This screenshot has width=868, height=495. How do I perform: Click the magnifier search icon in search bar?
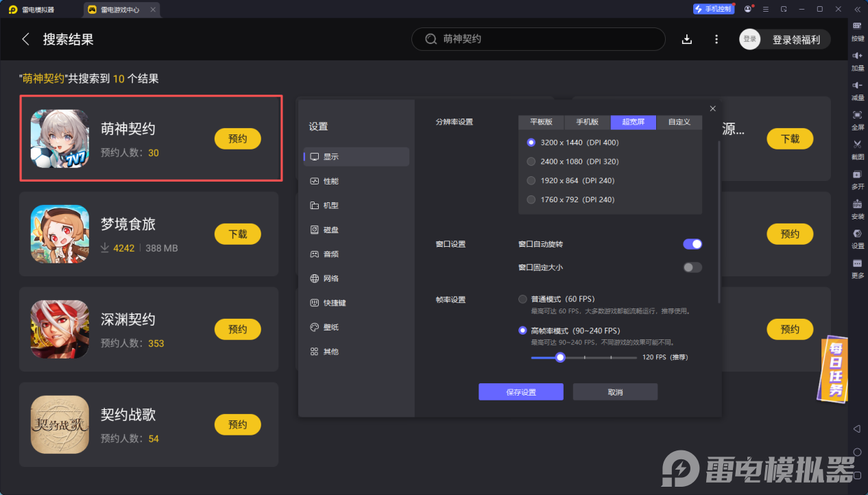(x=431, y=39)
